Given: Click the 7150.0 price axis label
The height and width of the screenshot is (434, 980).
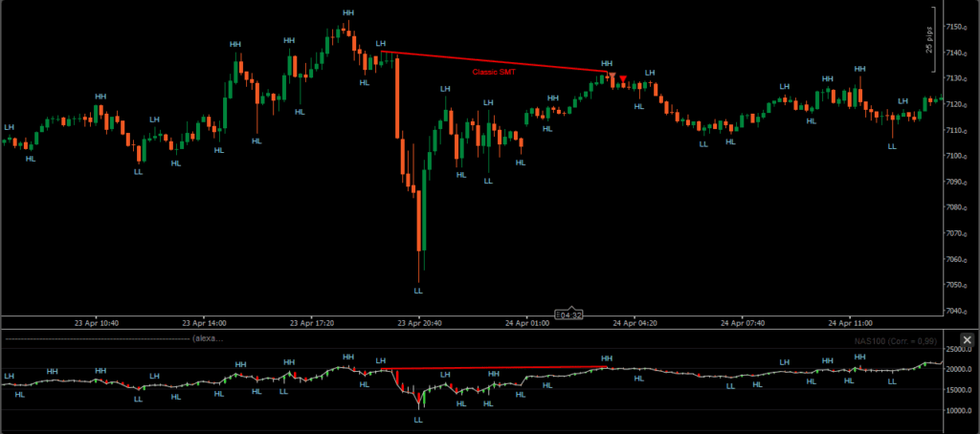Looking at the screenshot, I should tap(957, 27).
